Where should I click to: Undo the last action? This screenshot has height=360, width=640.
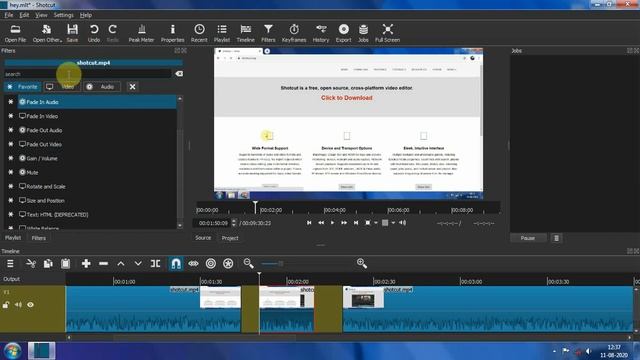[x=94, y=33]
